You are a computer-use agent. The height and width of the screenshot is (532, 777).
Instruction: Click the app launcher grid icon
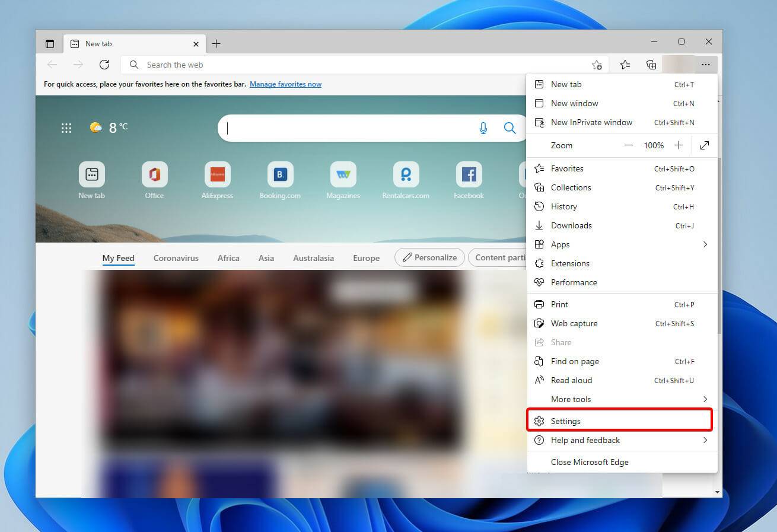click(x=66, y=128)
